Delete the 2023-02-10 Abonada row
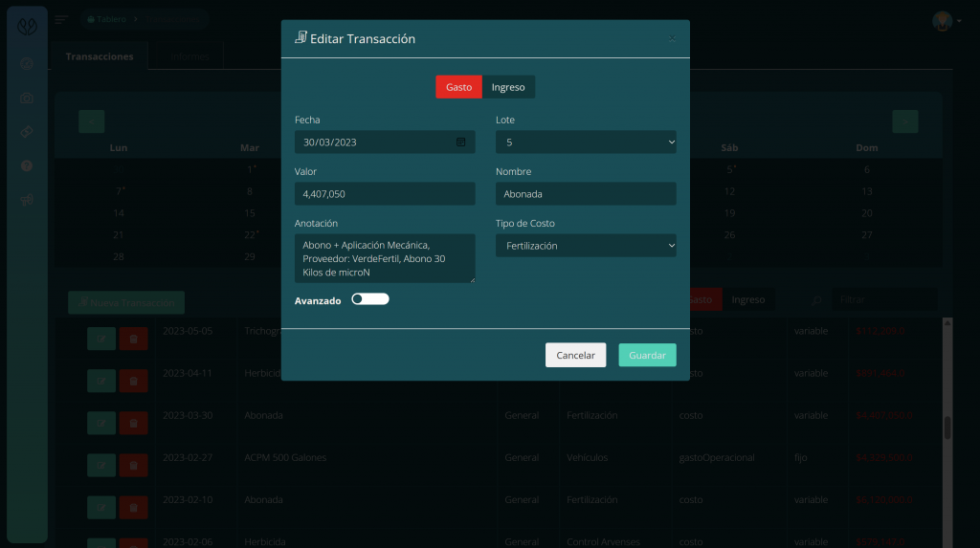The image size is (980, 548). pyautogui.click(x=133, y=508)
